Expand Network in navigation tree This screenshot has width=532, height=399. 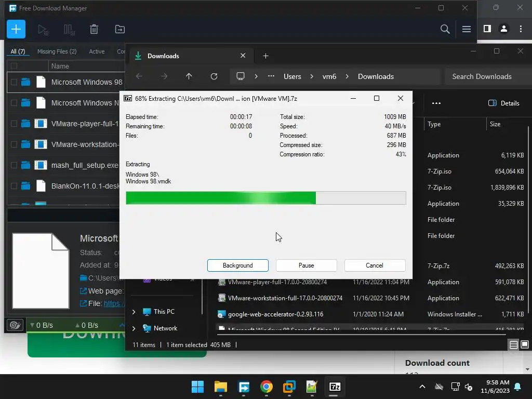coord(134,328)
